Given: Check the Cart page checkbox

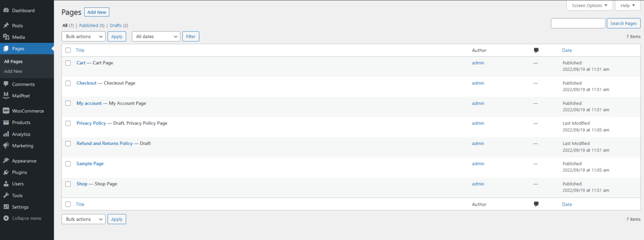Looking at the screenshot, I should pos(68,63).
